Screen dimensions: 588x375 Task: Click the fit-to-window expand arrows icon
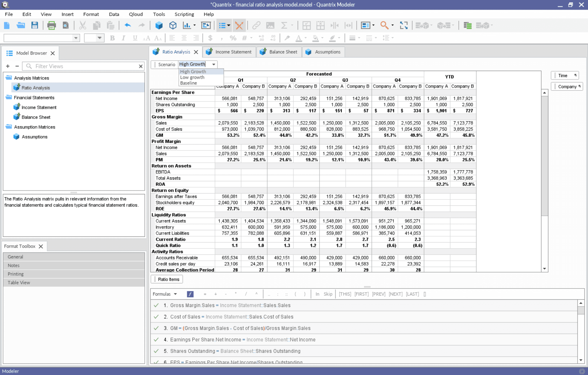[x=404, y=25]
